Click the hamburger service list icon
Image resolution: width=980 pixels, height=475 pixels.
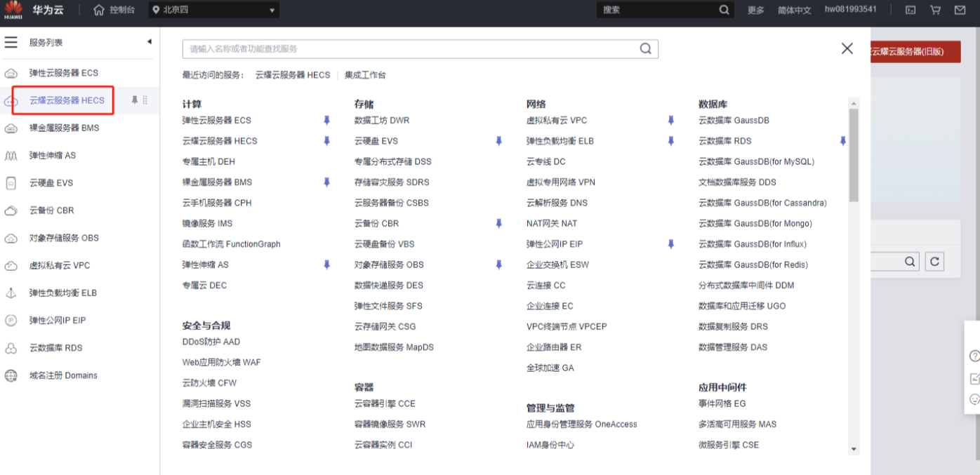[x=11, y=43]
